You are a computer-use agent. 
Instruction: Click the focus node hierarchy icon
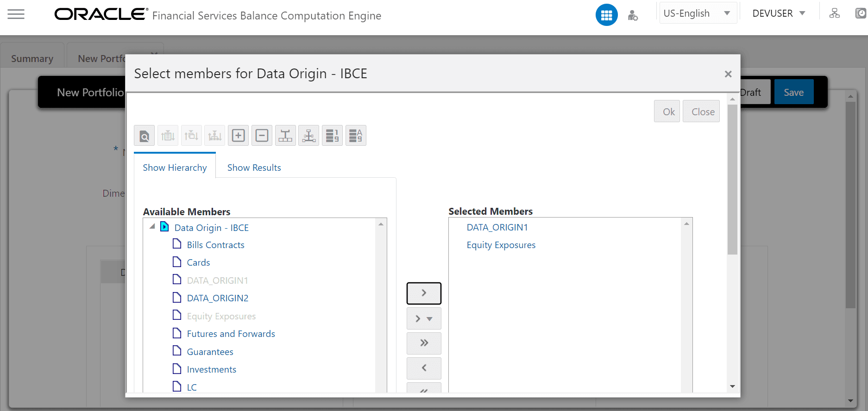[x=308, y=136]
